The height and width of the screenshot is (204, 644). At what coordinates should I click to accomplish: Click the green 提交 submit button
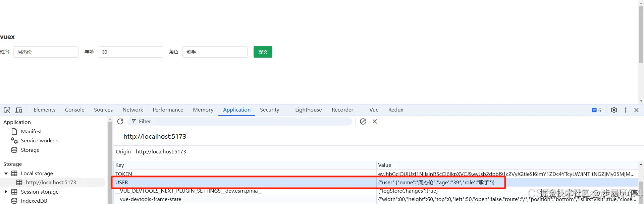point(263,52)
